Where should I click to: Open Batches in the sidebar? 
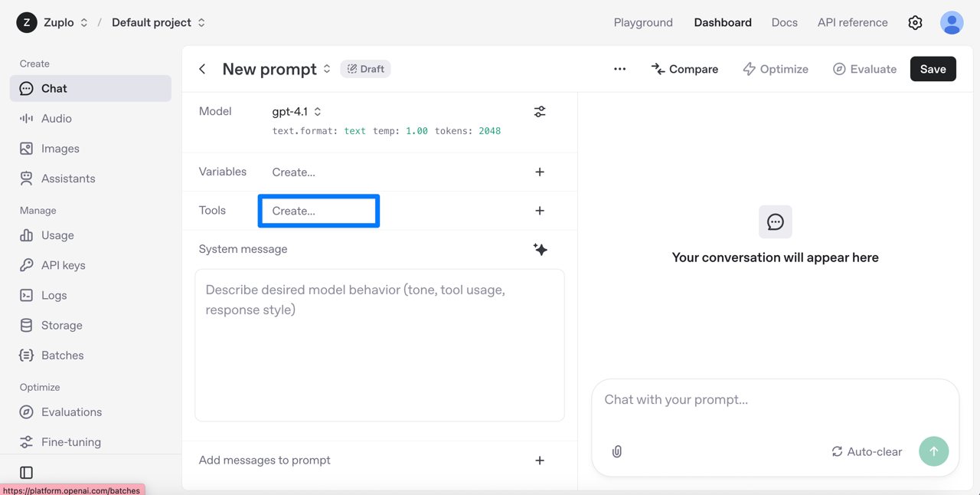click(90, 356)
